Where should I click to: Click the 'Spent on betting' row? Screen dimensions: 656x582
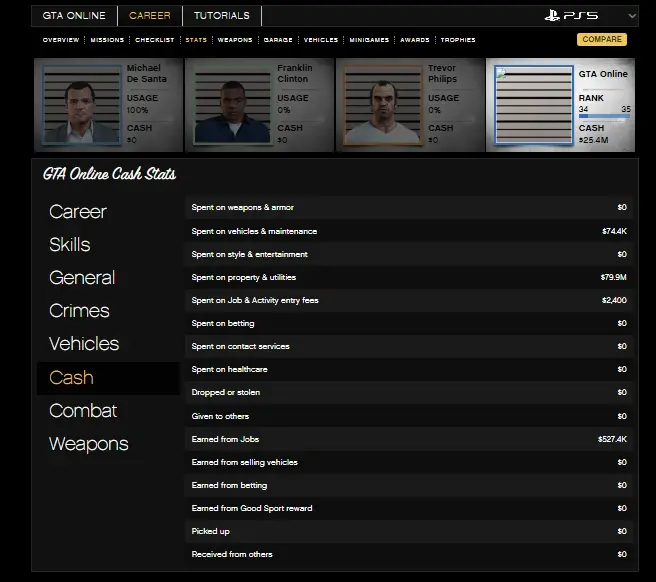click(409, 323)
